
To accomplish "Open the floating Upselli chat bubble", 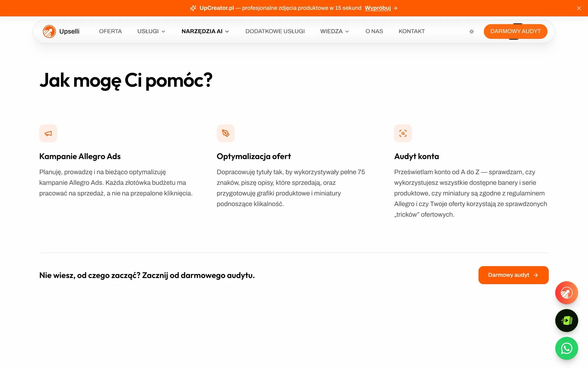I will tap(567, 293).
